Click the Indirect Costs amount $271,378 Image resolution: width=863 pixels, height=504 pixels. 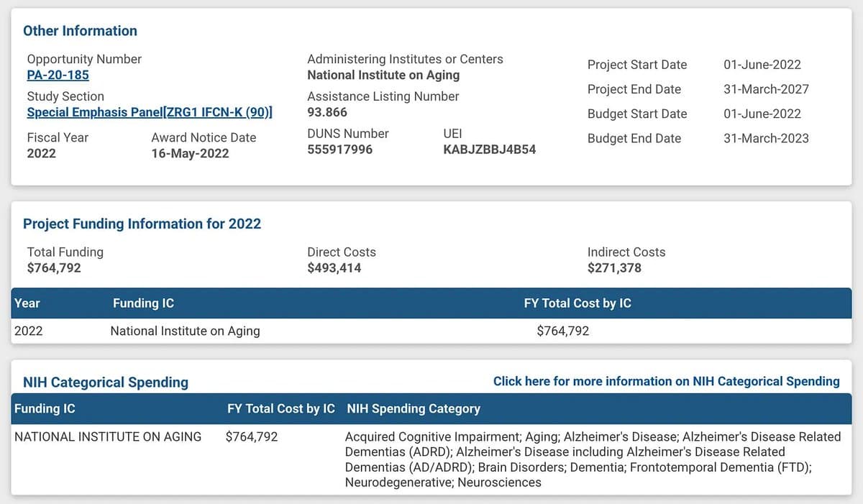(x=614, y=268)
